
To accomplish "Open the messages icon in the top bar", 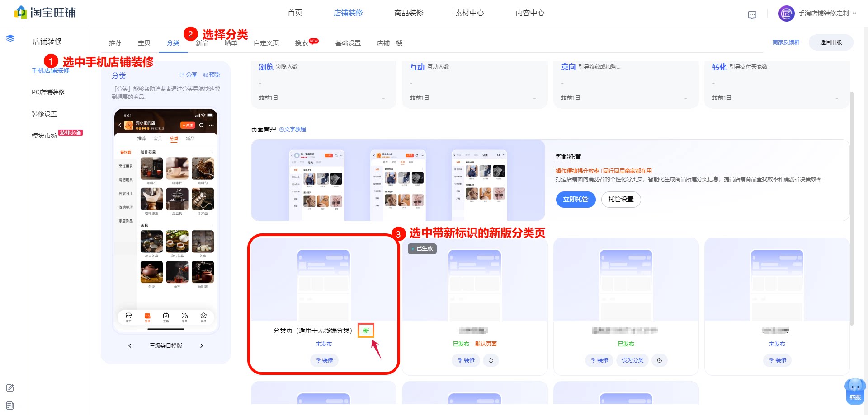I will [x=752, y=15].
